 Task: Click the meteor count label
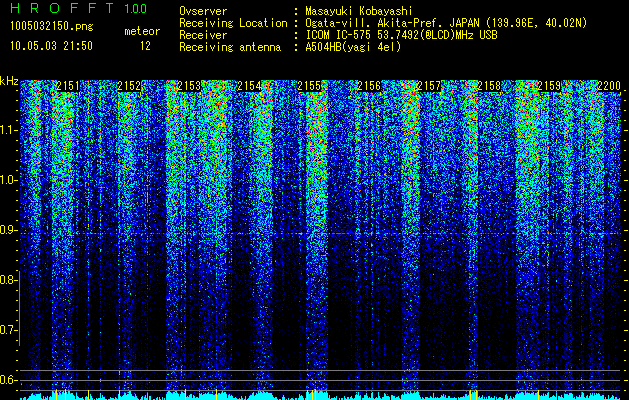pyautogui.click(x=142, y=31)
